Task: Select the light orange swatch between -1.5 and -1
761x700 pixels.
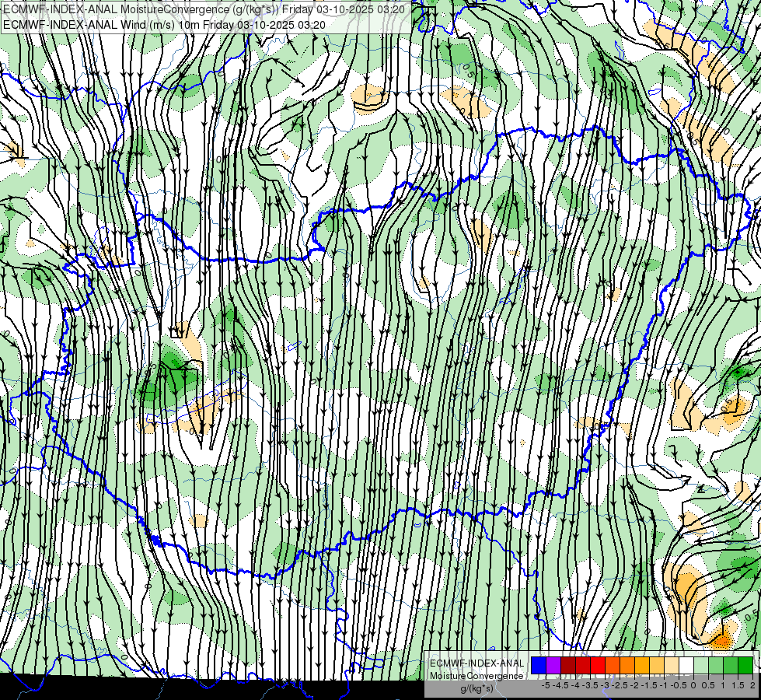Action: pyautogui.click(x=657, y=665)
